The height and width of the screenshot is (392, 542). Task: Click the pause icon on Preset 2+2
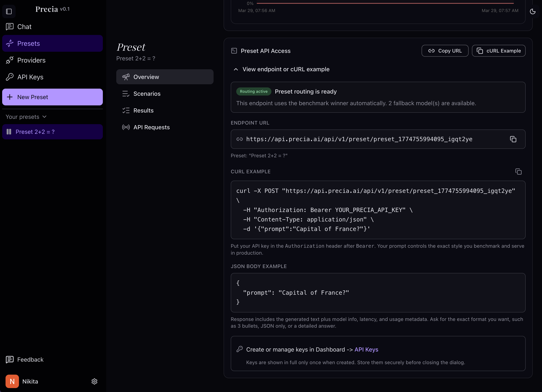coord(9,132)
